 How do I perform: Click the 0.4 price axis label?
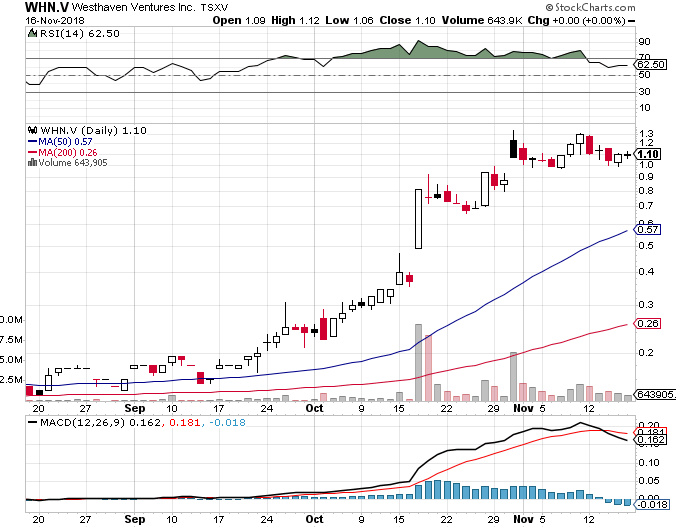pyautogui.click(x=646, y=272)
